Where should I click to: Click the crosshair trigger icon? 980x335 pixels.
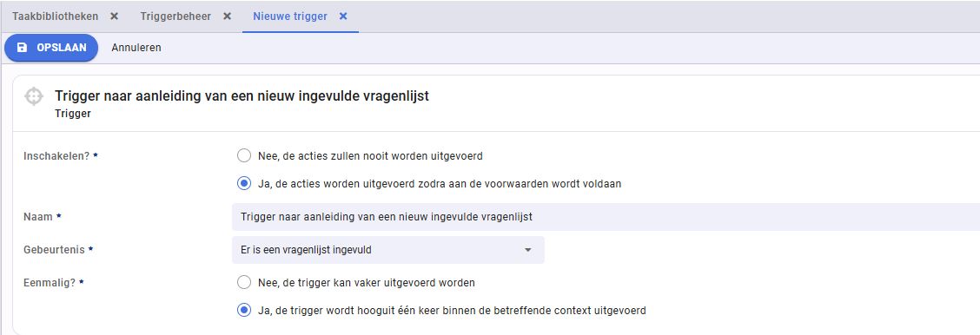33,96
